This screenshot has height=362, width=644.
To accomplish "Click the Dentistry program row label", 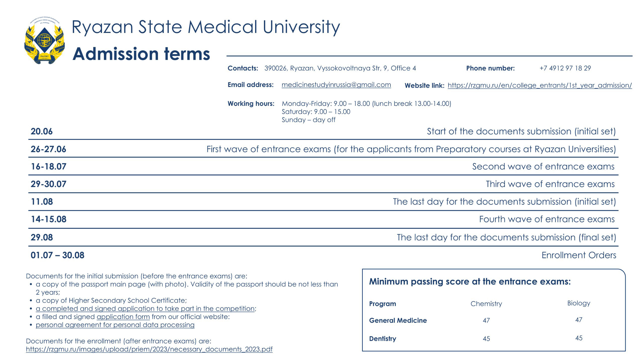I will click(x=382, y=339).
